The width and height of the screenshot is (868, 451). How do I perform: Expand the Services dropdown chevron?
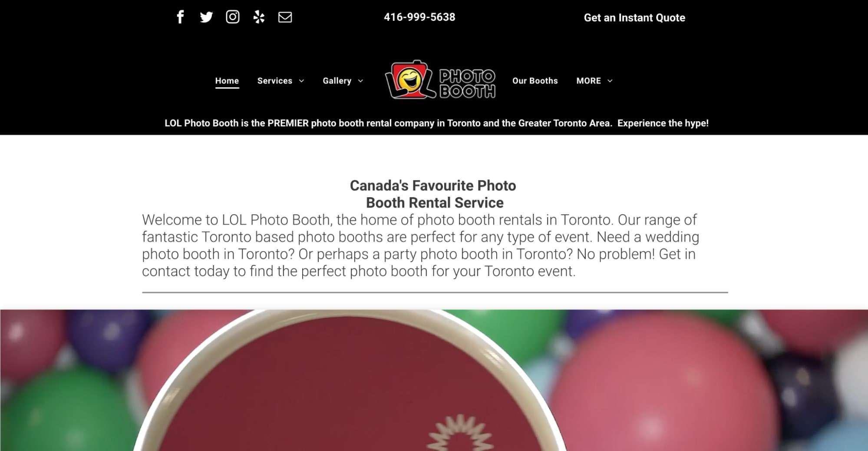click(x=302, y=81)
